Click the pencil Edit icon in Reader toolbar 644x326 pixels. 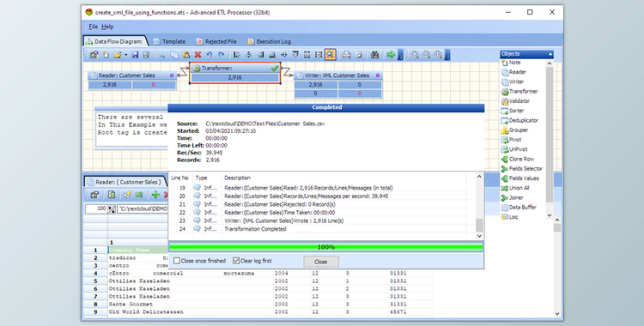[127, 195]
